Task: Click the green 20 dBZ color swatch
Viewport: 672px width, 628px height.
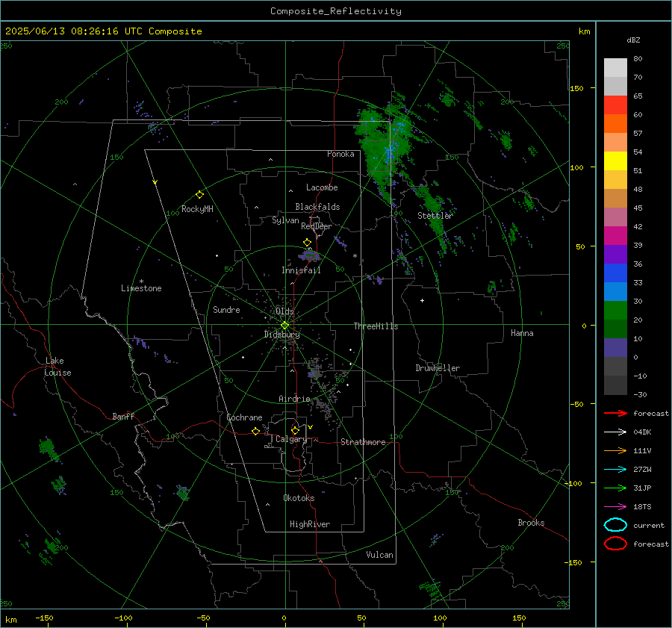Action: [615, 311]
